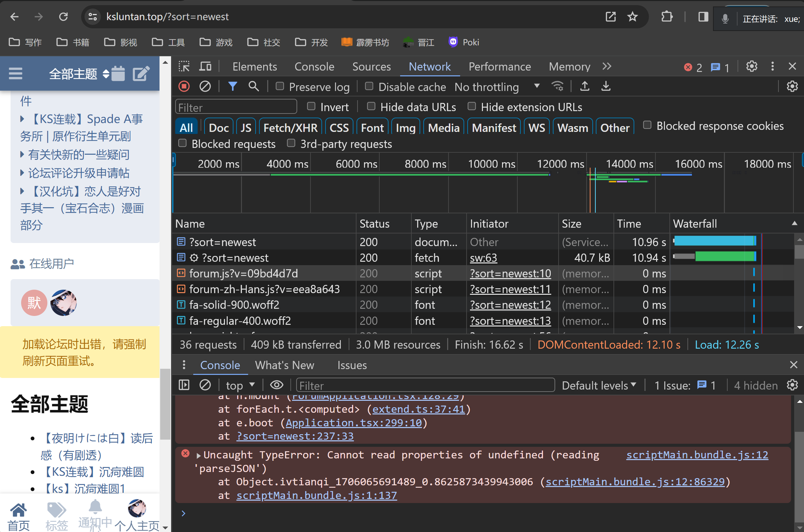Screen dimensions: 804x532
Task: Tick the Hide data URLs checkbox
Action: (x=371, y=106)
